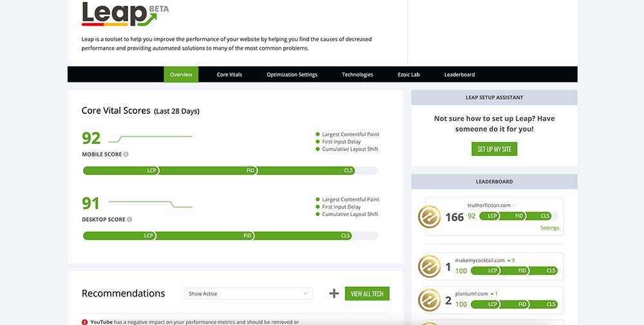The width and height of the screenshot is (644, 325).
Task: Open the Core Vitals tab
Action: click(229, 75)
